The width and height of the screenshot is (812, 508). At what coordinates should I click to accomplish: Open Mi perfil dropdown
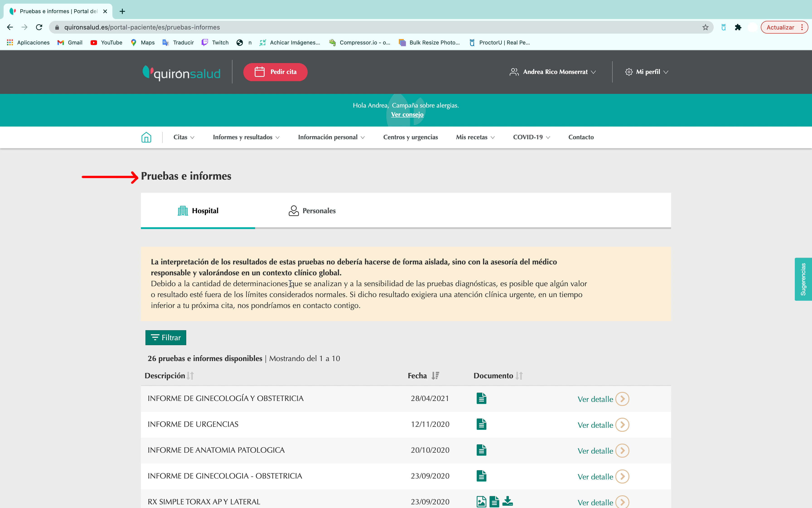647,72
